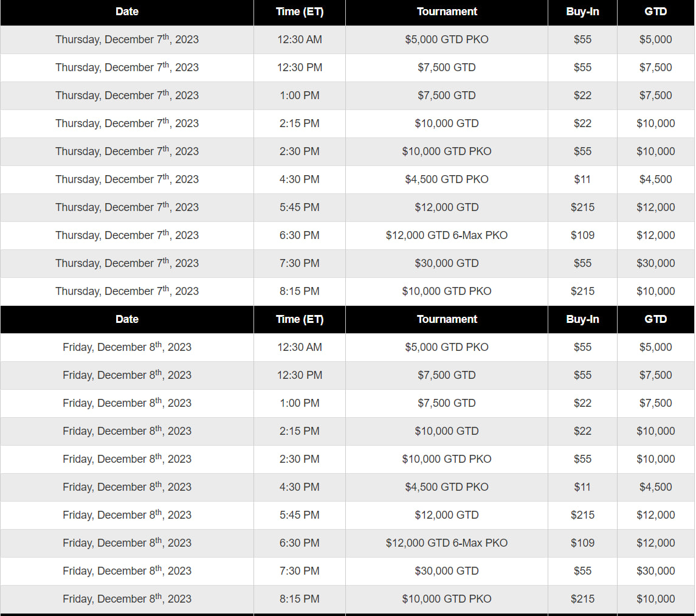Click the Time (ET) header above Friday rows
This screenshot has width=696, height=616.
click(x=300, y=319)
